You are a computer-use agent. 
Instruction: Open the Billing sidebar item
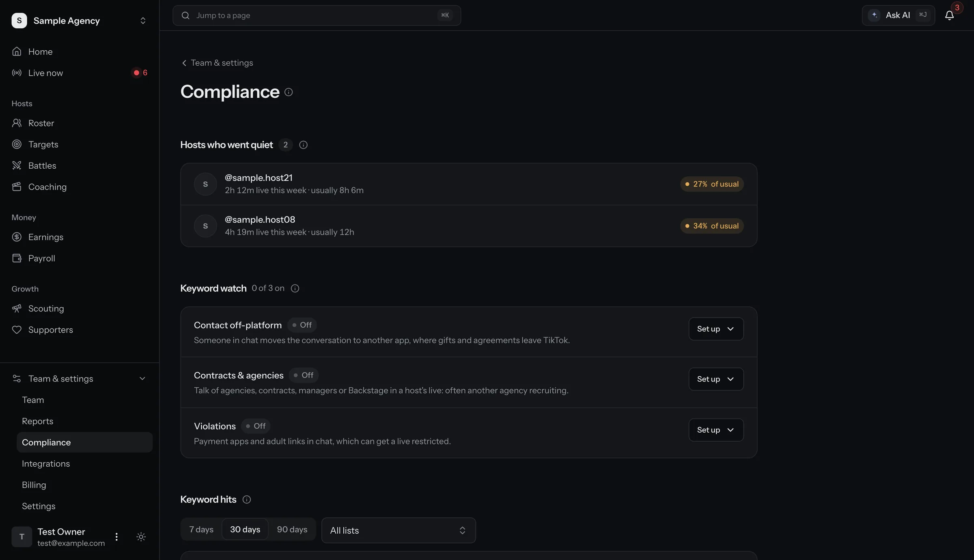(x=84, y=485)
